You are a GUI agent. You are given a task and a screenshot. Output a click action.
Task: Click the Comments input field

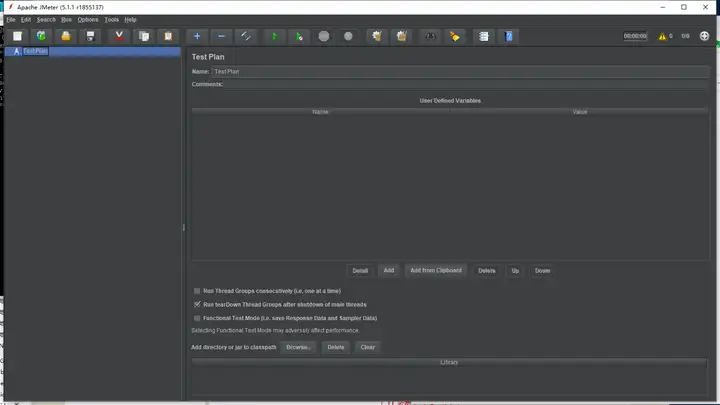[467, 84]
